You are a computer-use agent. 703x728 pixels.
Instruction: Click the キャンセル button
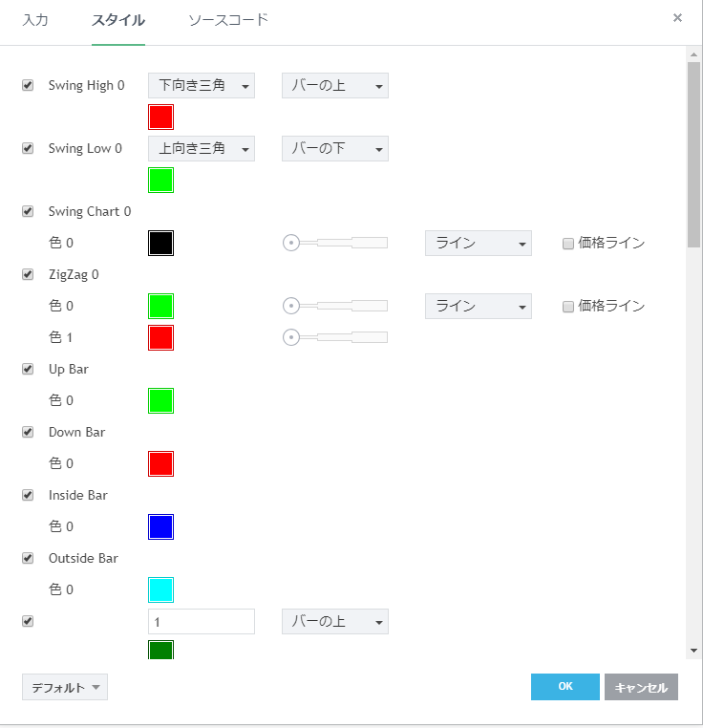(x=641, y=687)
